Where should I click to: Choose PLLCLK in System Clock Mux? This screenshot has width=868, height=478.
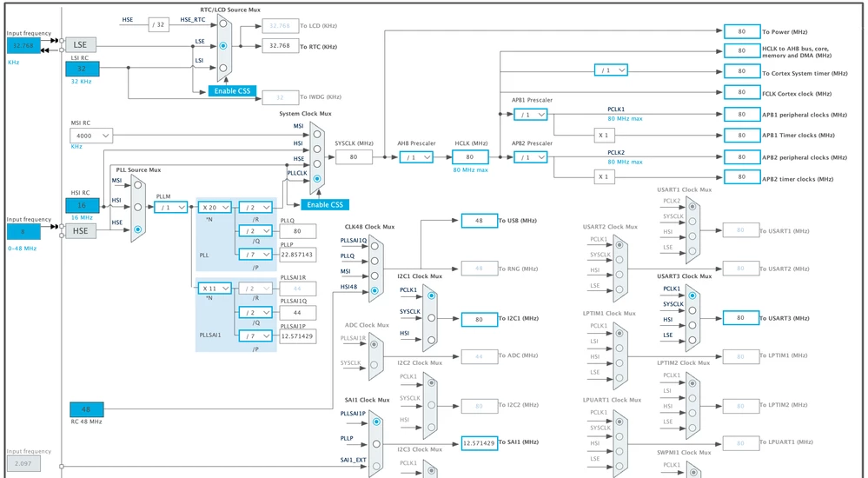click(x=316, y=179)
